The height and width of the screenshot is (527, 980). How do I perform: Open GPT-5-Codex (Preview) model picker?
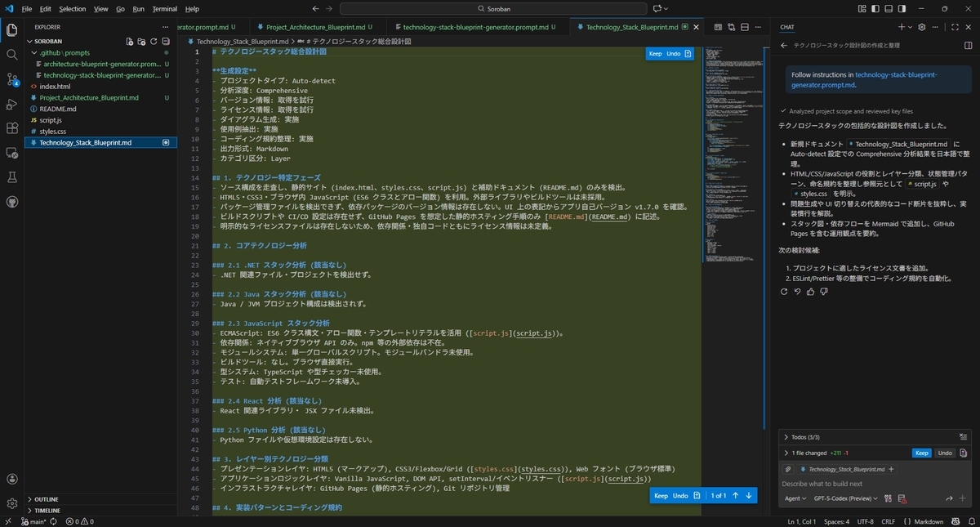(846, 498)
